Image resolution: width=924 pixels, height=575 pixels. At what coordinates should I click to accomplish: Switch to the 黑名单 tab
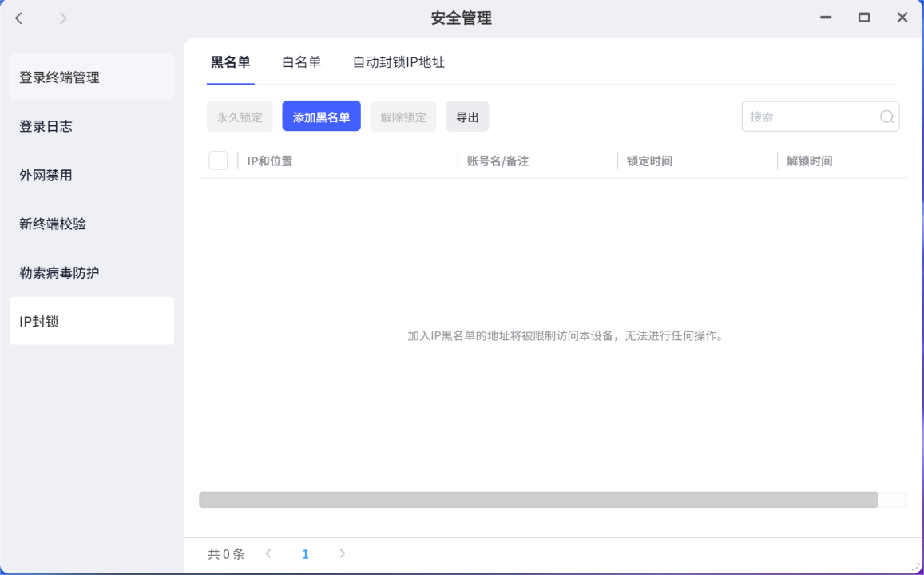(x=231, y=62)
